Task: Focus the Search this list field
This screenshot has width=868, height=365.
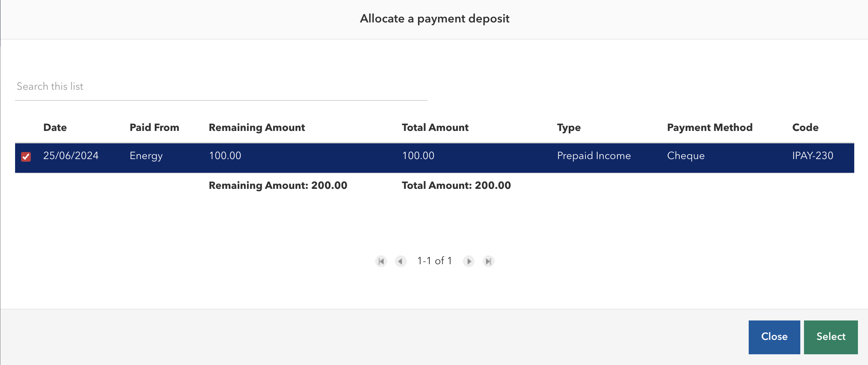Action: click(x=221, y=86)
